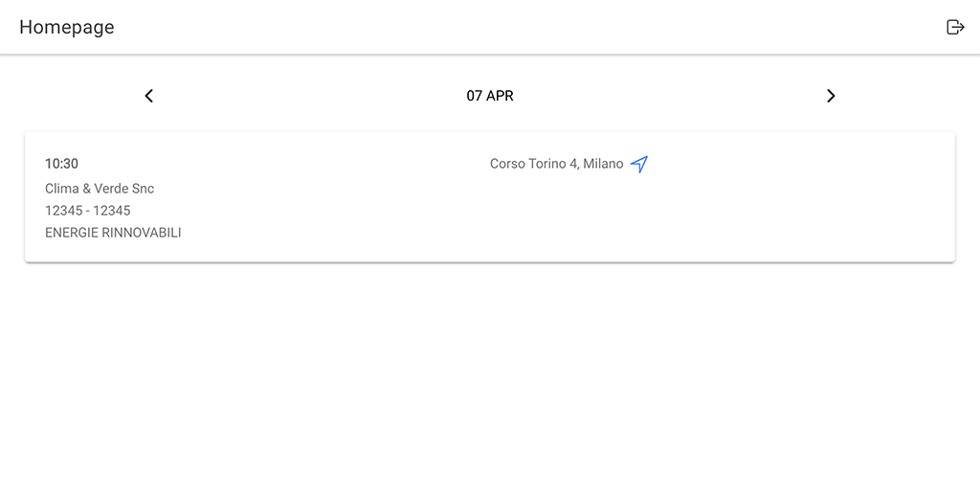Image resolution: width=980 pixels, height=479 pixels.
Task: Click the ENERGIE RINNOVABILI category label
Action: [x=113, y=233]
